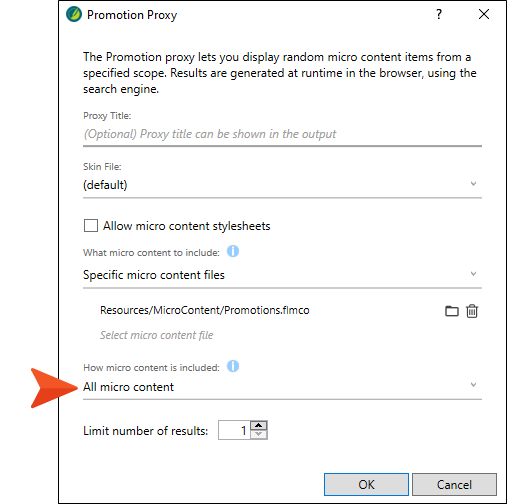
Task: Select the Resources/MicroContent/Promotions.flmco entry
Action: [205, 310]
